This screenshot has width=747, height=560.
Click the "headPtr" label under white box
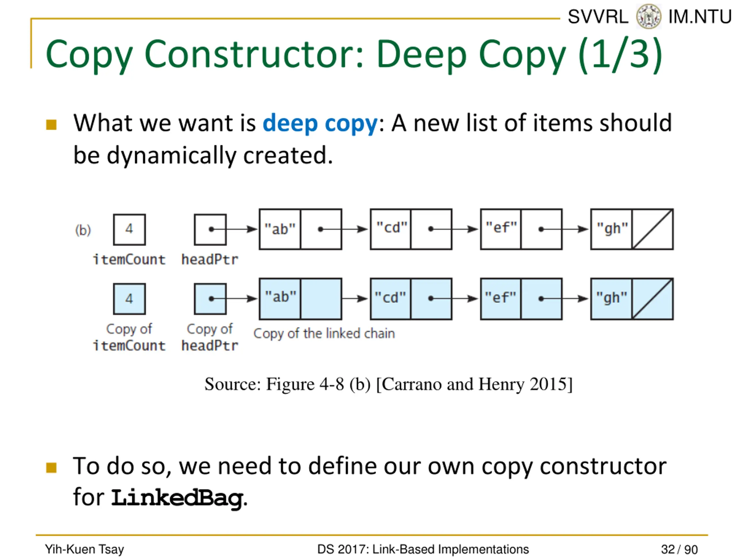click(x=210, y=260)
